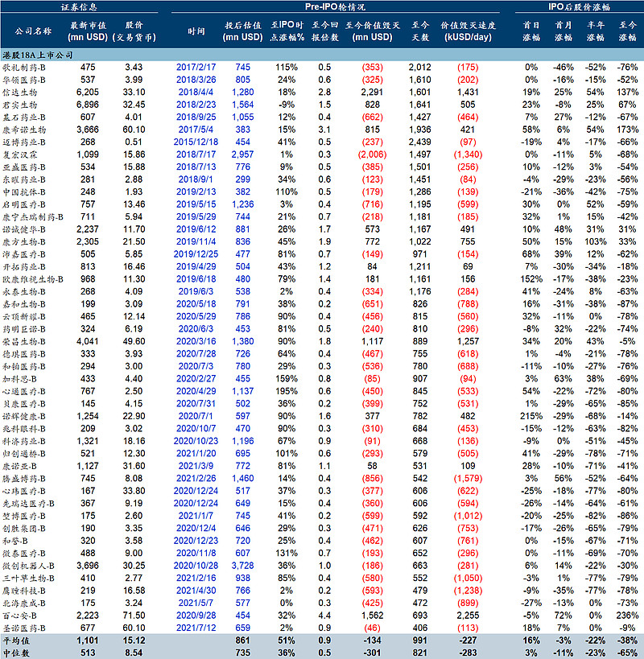Screen dimensions: 644x659
Task: Click company name '诺辉健康-B'
Action: (x=24, y=417)
